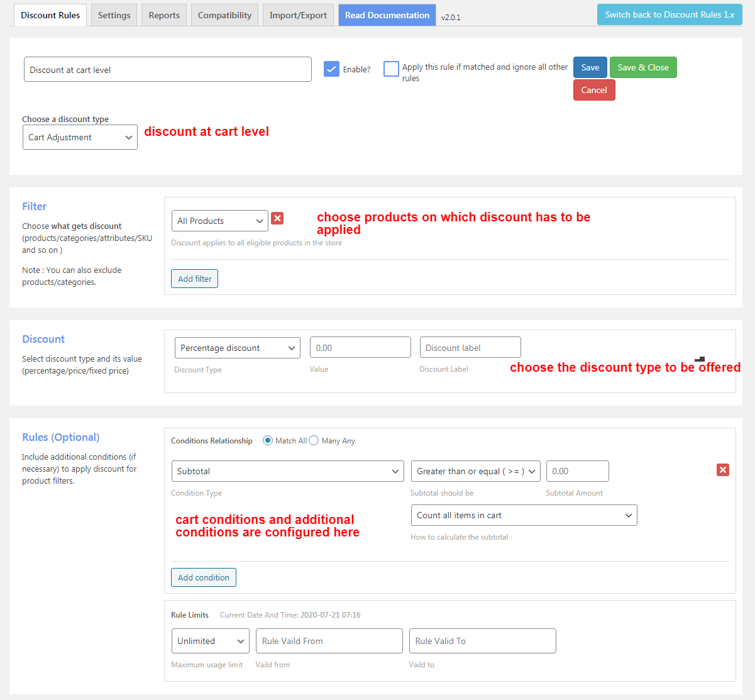Viewport: 755px width, 700px height.
Task: Open the Greater than or equal dropdown
Action: (476, 471)
